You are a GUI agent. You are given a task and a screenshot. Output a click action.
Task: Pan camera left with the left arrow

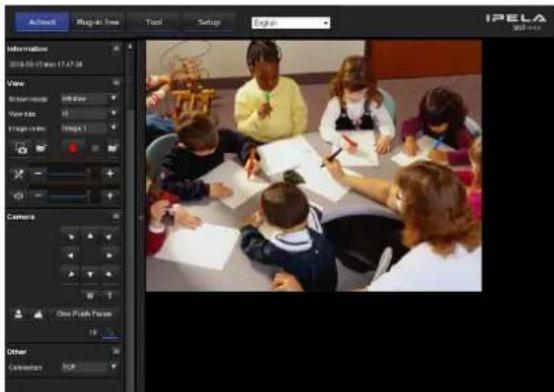tap(70, 255)
